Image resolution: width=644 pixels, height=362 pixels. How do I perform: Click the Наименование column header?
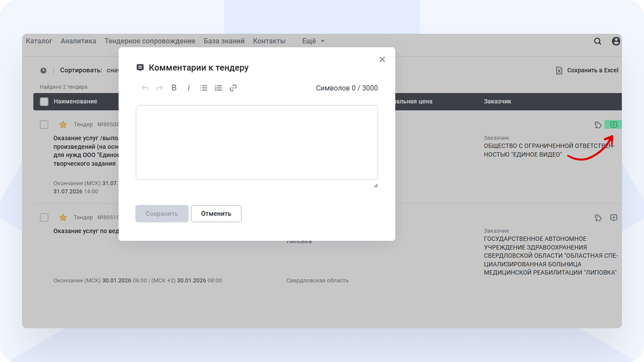[x=75, y=101]
